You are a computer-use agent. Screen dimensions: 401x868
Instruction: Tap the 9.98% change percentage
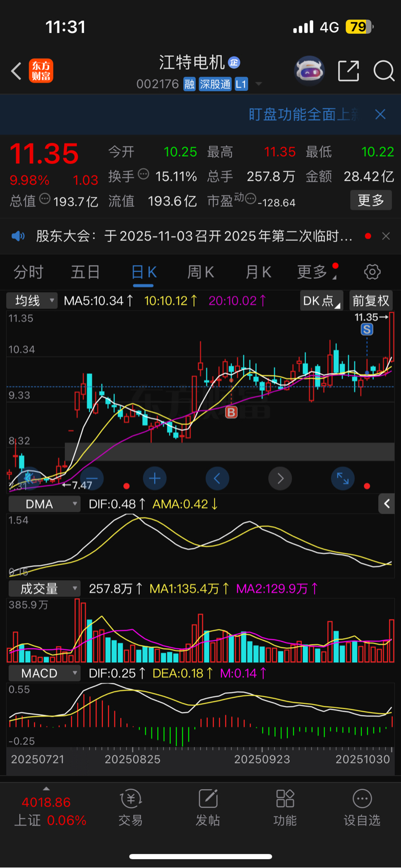tap(29, 181)
